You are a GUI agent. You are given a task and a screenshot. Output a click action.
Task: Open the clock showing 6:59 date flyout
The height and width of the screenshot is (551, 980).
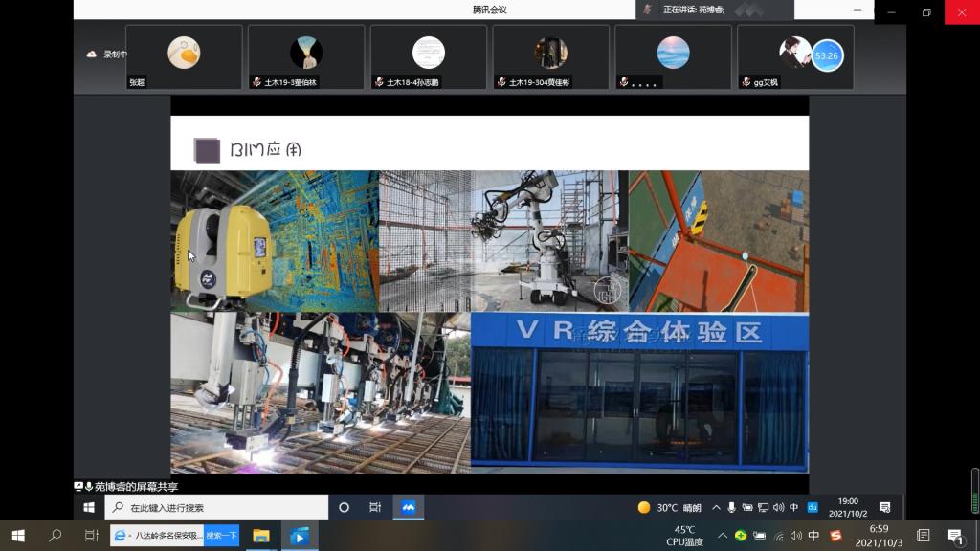pyautogui.click(x=879, y=536)
